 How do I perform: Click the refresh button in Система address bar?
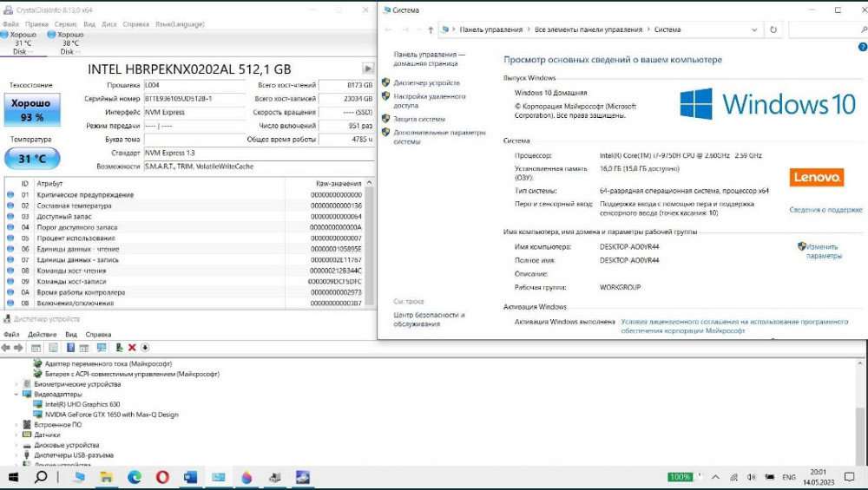[x=773, y=29]
